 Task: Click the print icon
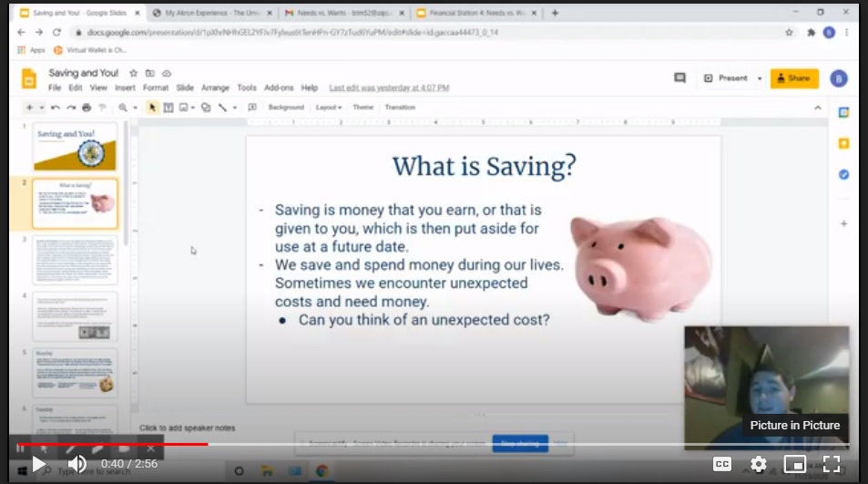[87, 108]
